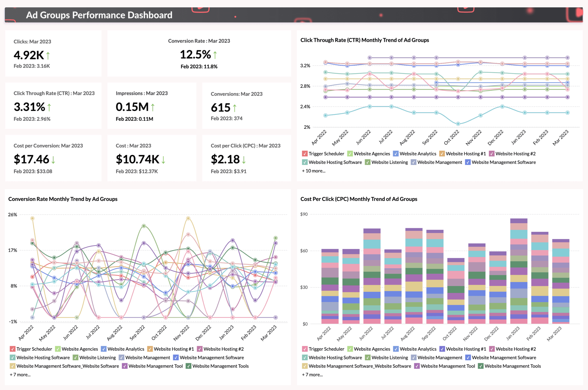Click the up arrow next to Impressions 0.15M
Viewport: 588px width, 390px height.
pos(153,107)
